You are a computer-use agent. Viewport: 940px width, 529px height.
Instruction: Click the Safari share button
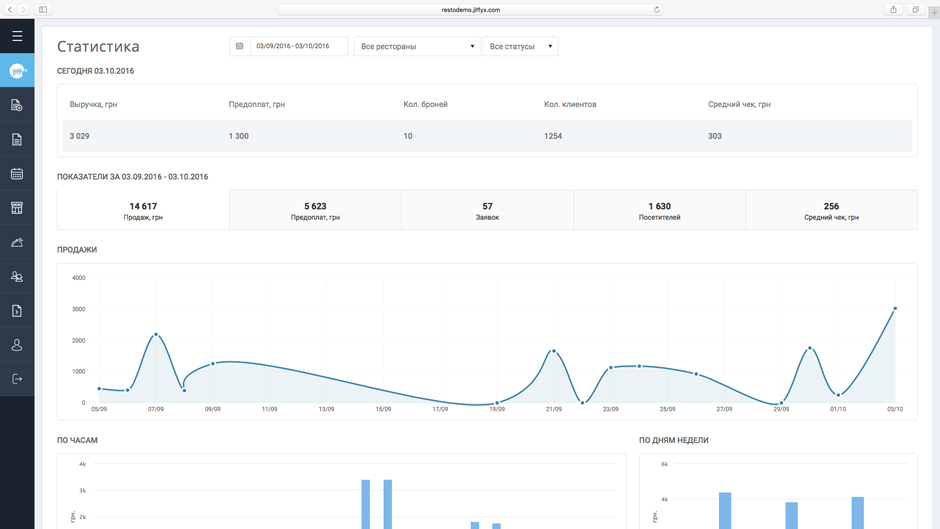pyautogui.click(x=893, y=10)
